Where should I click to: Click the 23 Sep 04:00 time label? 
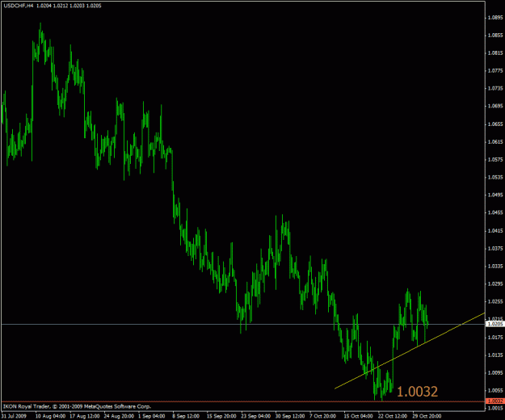[x=255, y=416]
